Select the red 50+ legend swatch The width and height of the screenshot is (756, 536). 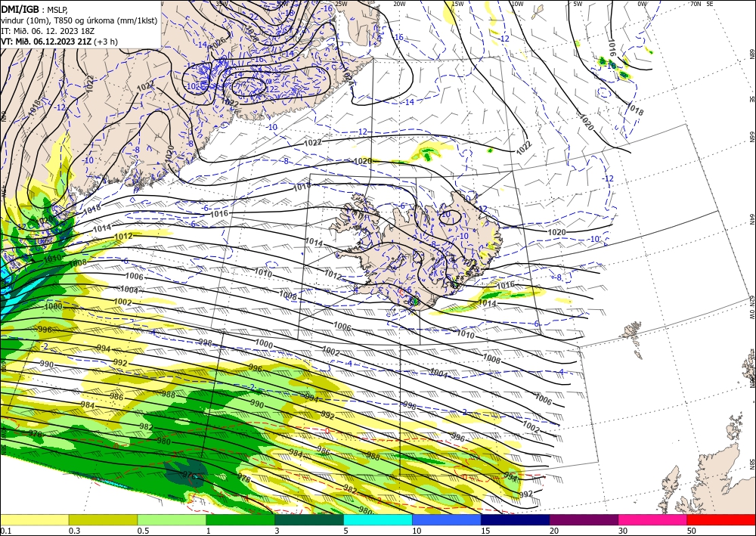point(721,519)
